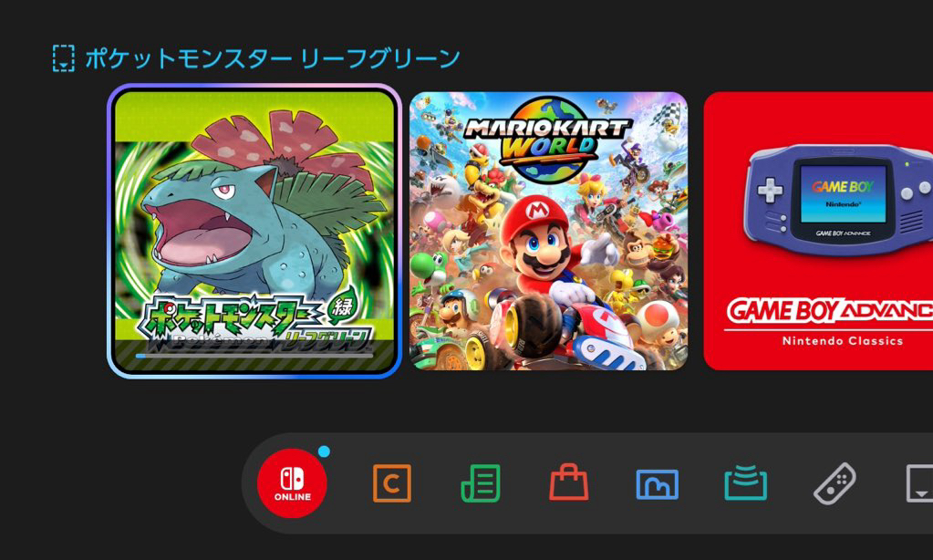
Task: Launch Nintendo eShop shopping bag icon
Action: (x=569, y=482)
